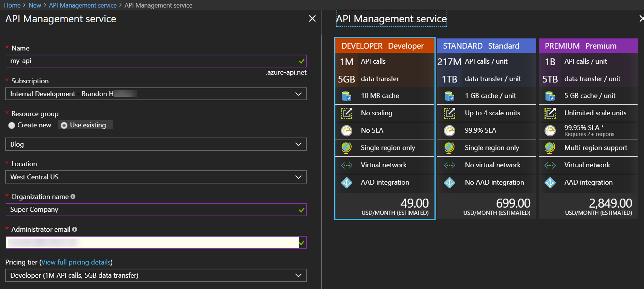Click the Requires 2+ regions note

(589, 134)
